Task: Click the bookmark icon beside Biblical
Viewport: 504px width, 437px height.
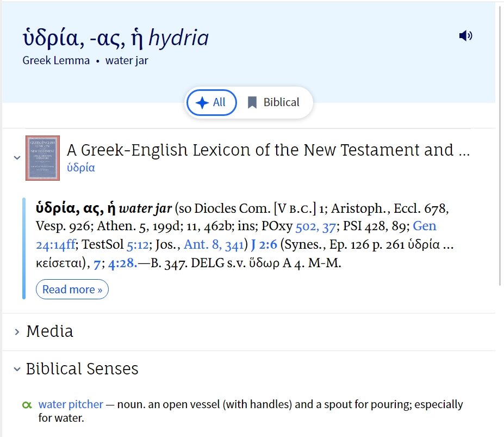Action: [252, 103]
